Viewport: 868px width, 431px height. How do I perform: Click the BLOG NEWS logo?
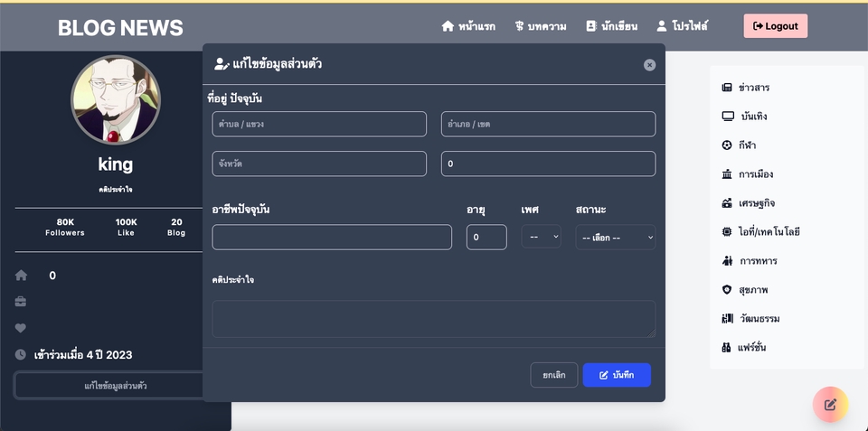[x=120, y=27]
